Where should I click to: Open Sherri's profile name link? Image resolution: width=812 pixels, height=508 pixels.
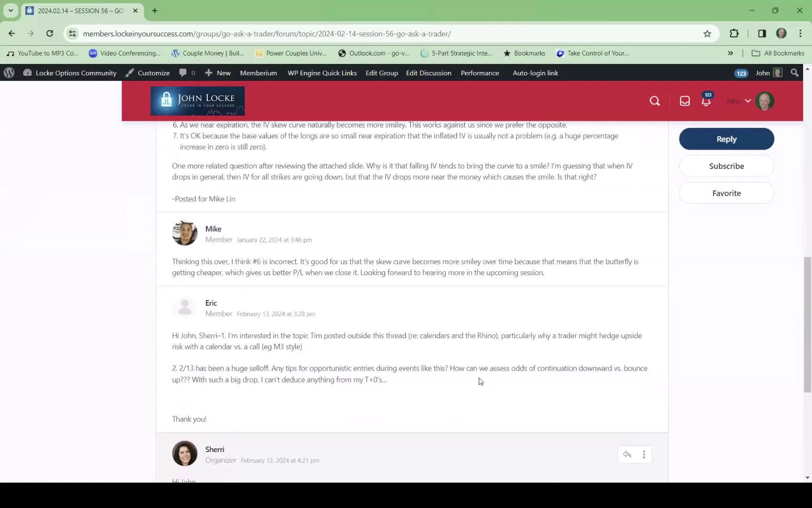pos(214,449)
